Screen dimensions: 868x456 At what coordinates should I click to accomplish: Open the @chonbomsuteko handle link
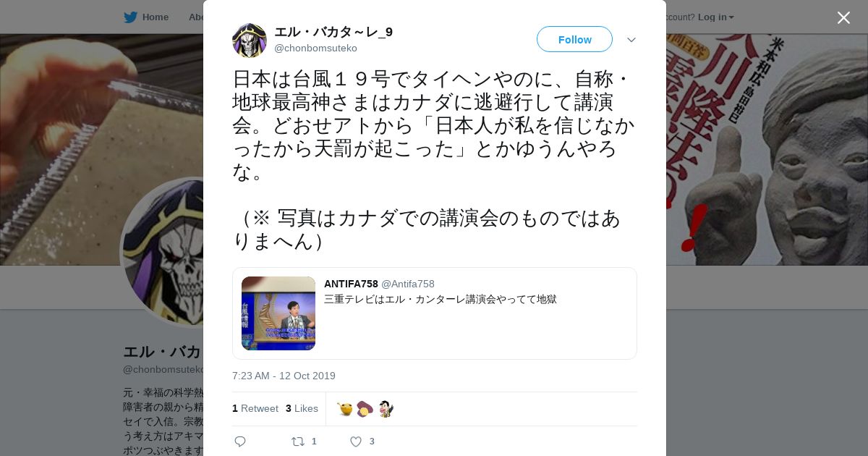pos(315,48)
